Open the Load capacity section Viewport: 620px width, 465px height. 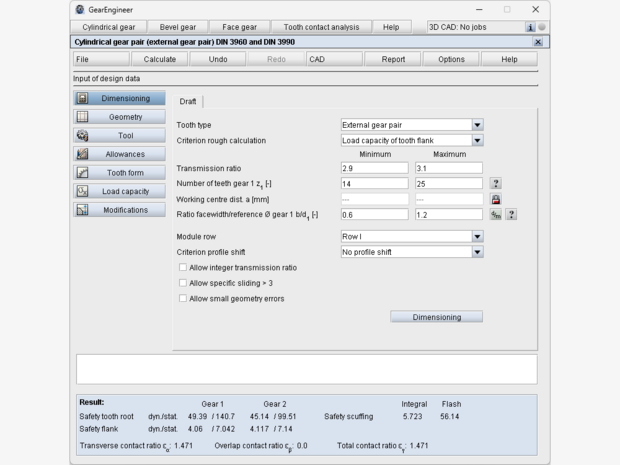pos(119,191)
